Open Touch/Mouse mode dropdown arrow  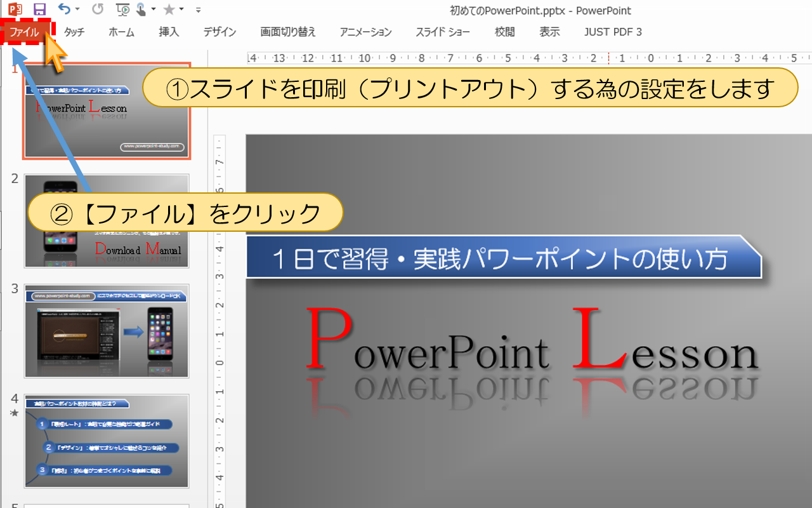154,10
